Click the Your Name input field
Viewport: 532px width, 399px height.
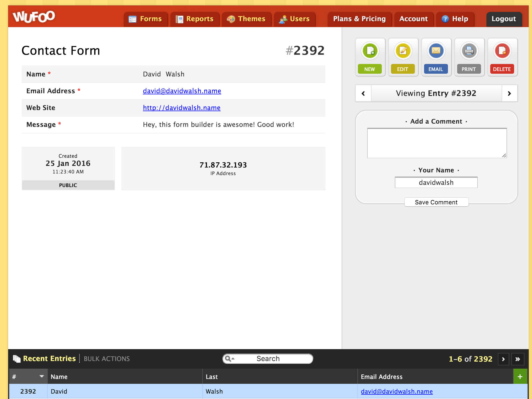(436, 182)
